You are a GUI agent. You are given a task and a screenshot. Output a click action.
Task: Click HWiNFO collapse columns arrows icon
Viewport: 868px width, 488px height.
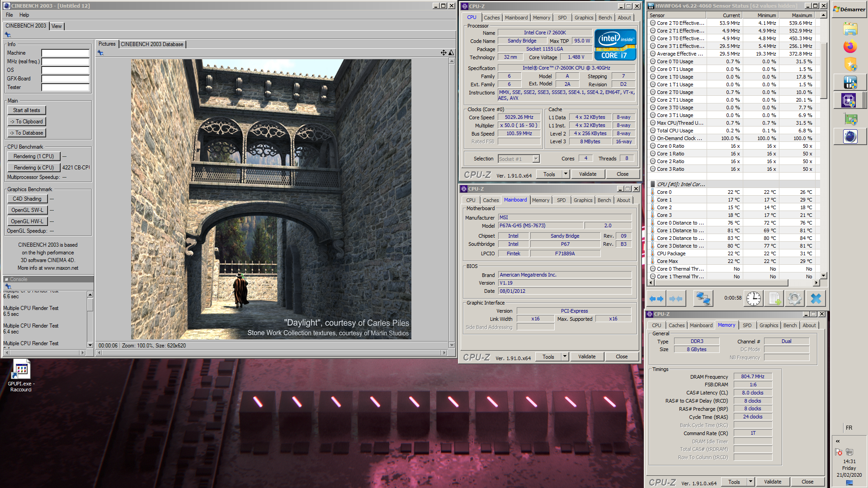click(x=676, y=298)
